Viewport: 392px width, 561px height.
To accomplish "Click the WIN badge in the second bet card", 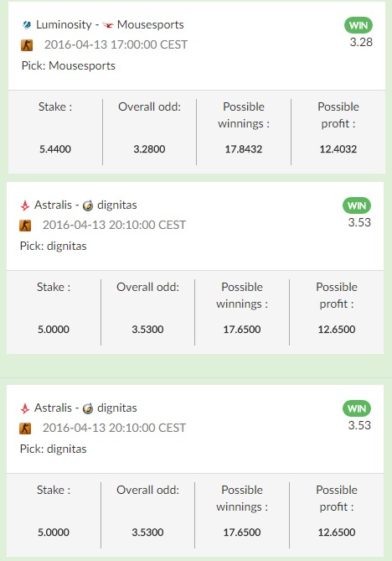I will coord(357,205).
